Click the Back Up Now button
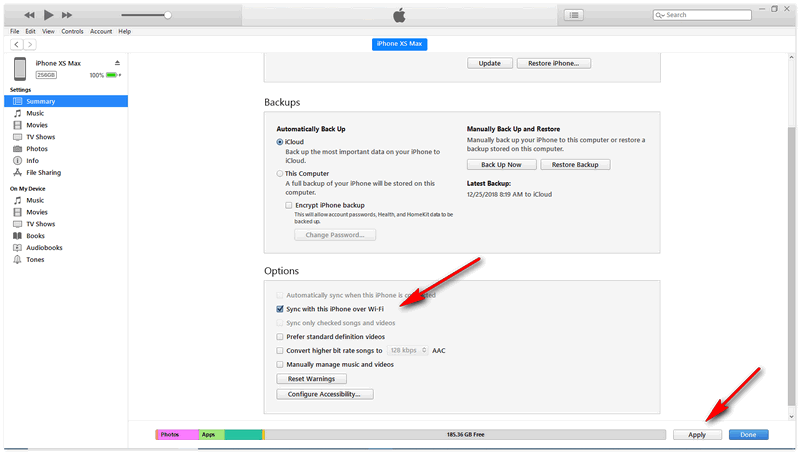Screen dimensions: 800x454 pos(502,165)
